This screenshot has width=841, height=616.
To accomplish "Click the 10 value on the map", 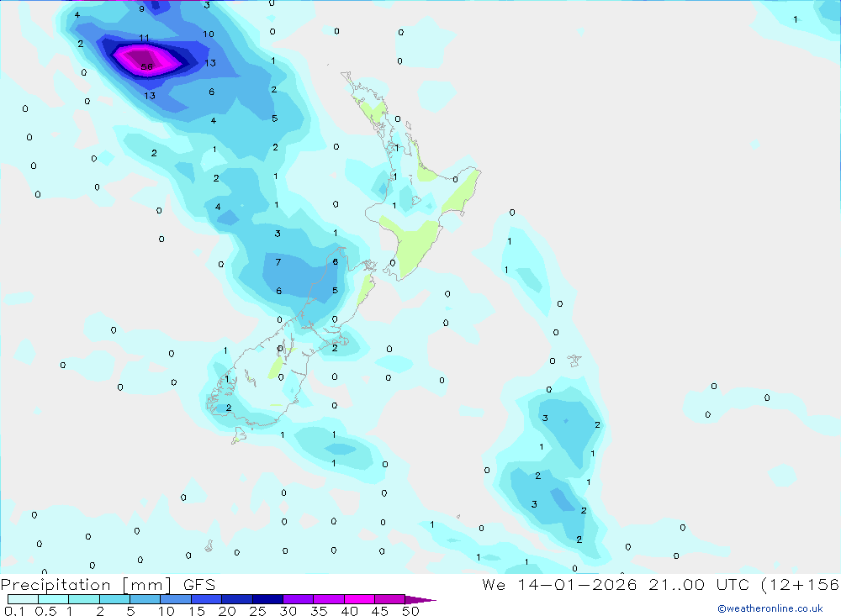I will click(x=208, y=34).
